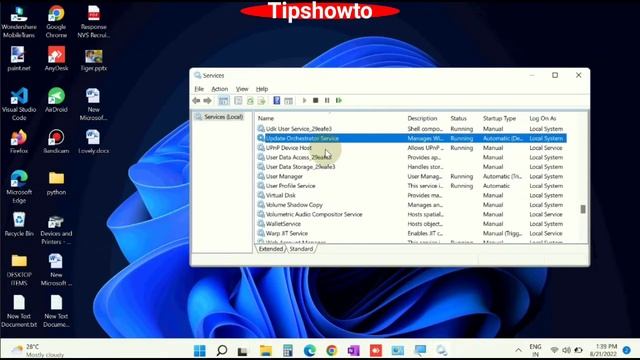Select User Data Storage_29eafe3 service

412,167
